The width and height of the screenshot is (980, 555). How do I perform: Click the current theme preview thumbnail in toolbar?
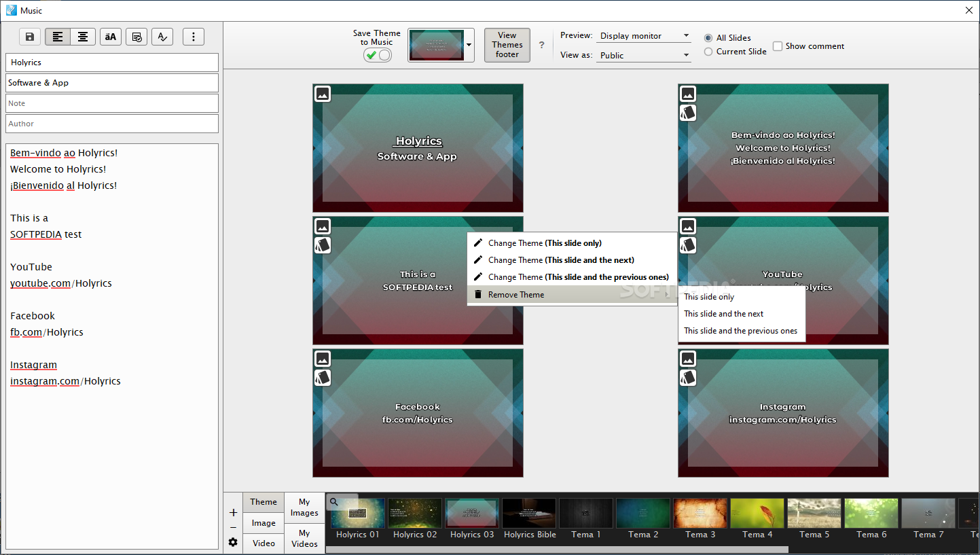click(437, 46)
